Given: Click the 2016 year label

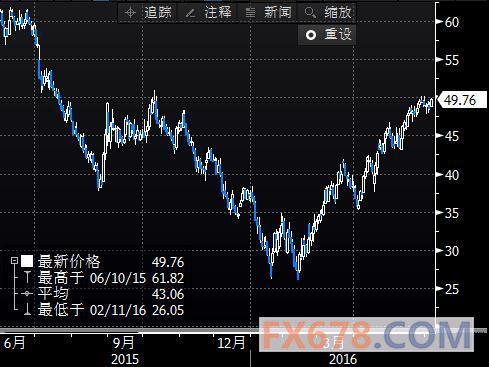Looking at the screenshot, I should 343,359.
